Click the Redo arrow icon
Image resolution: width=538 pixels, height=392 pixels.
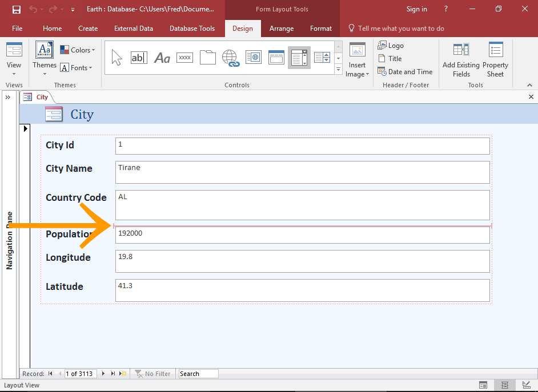pyautogui.click(x=53, y=9)
